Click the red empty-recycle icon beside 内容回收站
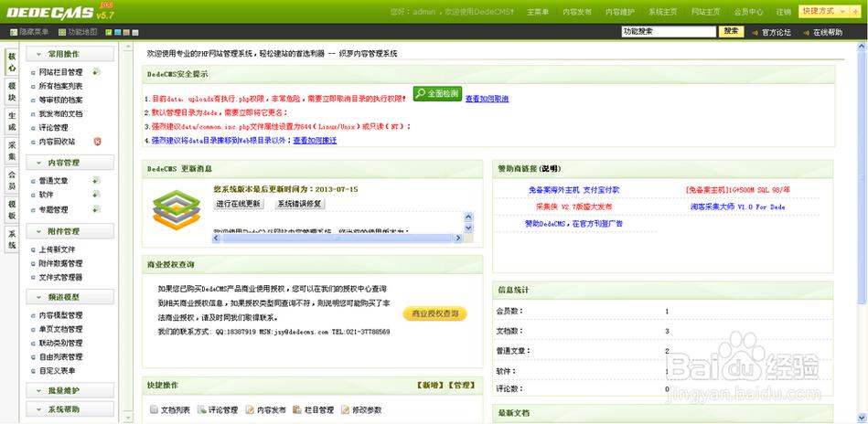 coord(97,142)
